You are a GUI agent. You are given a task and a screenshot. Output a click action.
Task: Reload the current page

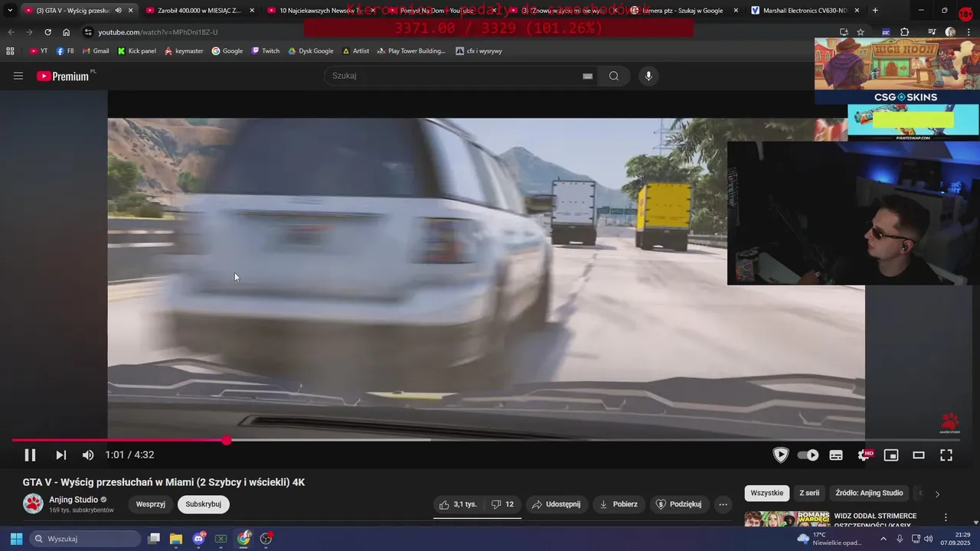47,32
